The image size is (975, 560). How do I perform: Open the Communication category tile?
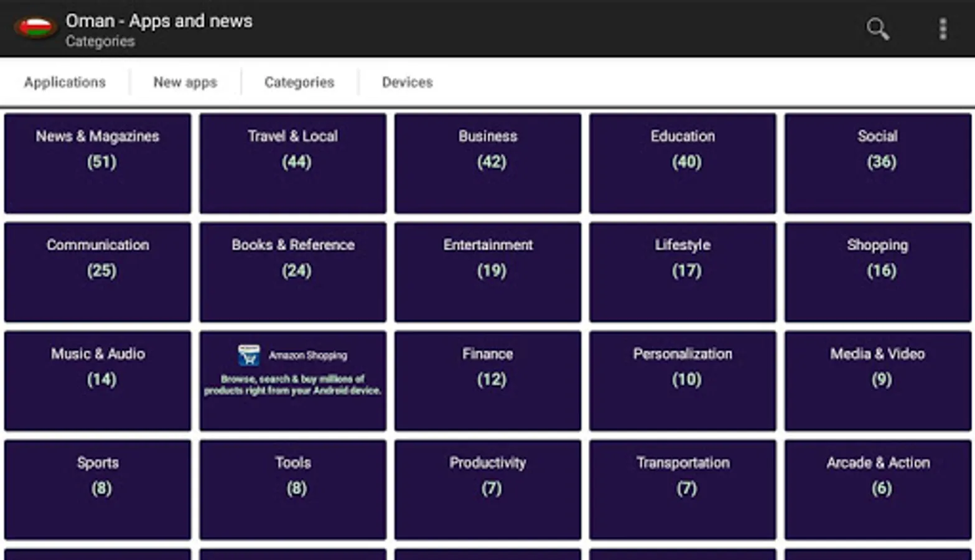[98, 272]
